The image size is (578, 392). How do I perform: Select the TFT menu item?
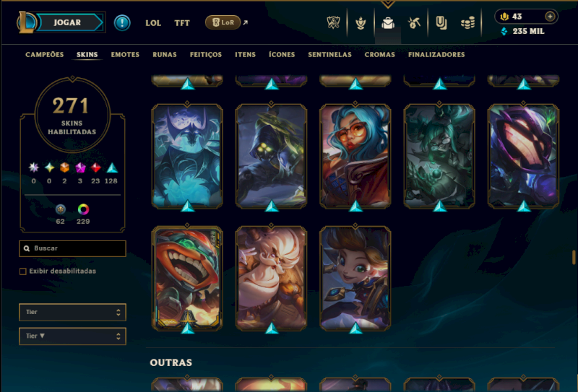(x=182, y=23)
